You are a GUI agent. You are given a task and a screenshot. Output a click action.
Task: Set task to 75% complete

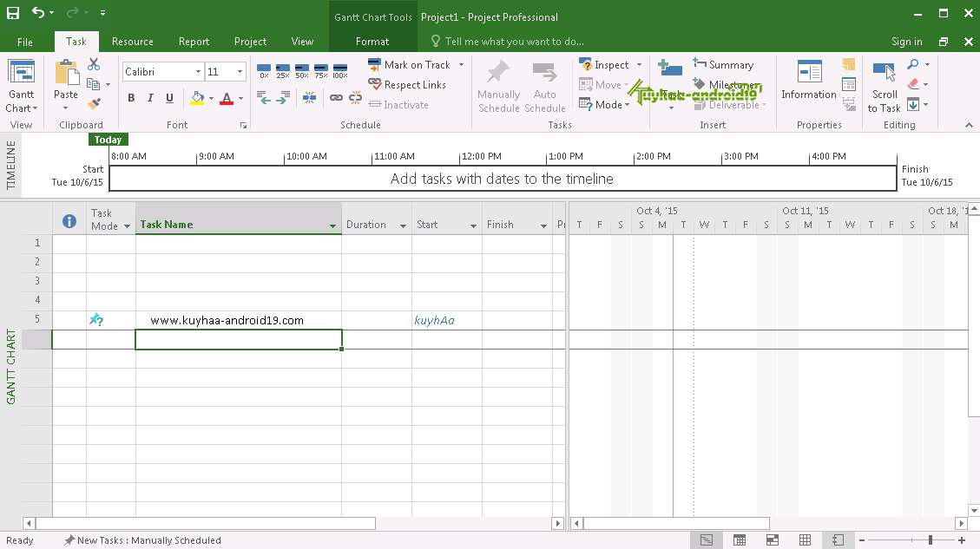(321, 70)
